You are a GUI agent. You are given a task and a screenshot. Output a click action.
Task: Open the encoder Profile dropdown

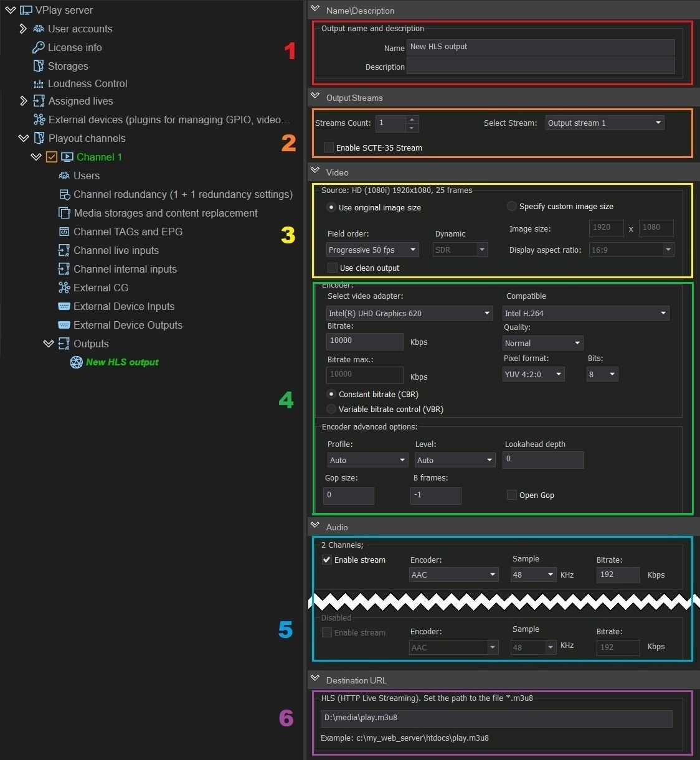coord(368,460)
